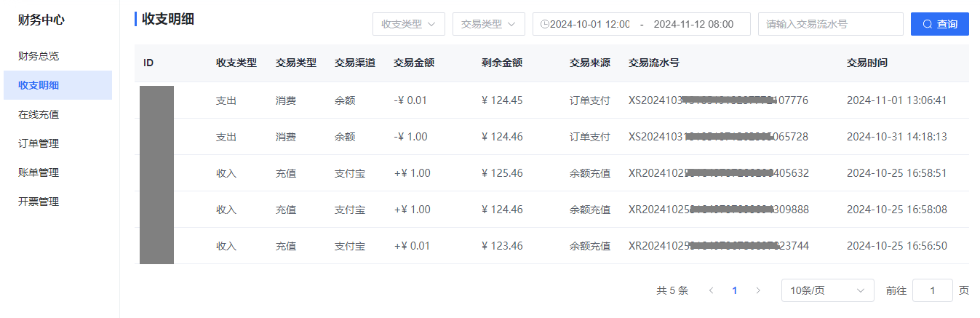
Task: Open 账单管理 section
Action: click(x=39, y=172)
